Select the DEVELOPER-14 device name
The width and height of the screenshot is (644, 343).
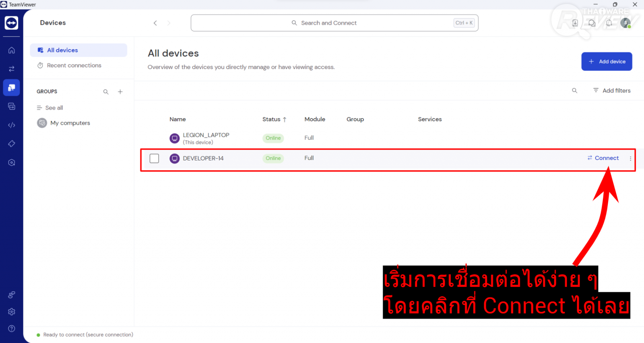point(203,158)
